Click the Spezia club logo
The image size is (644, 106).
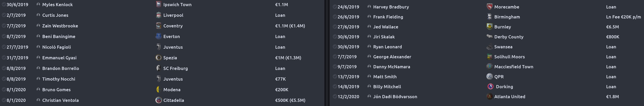[x=158, y=58]
